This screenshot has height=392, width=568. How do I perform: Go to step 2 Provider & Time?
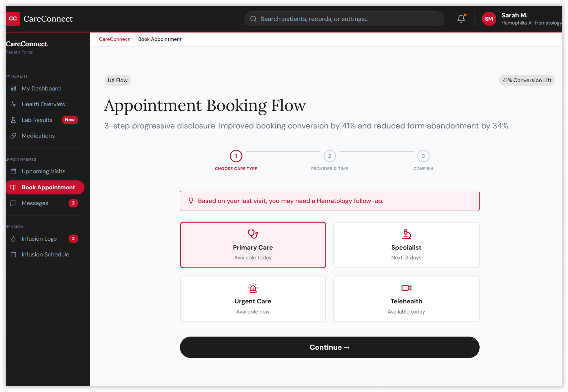pyautogui.click(x=329, y=156)
